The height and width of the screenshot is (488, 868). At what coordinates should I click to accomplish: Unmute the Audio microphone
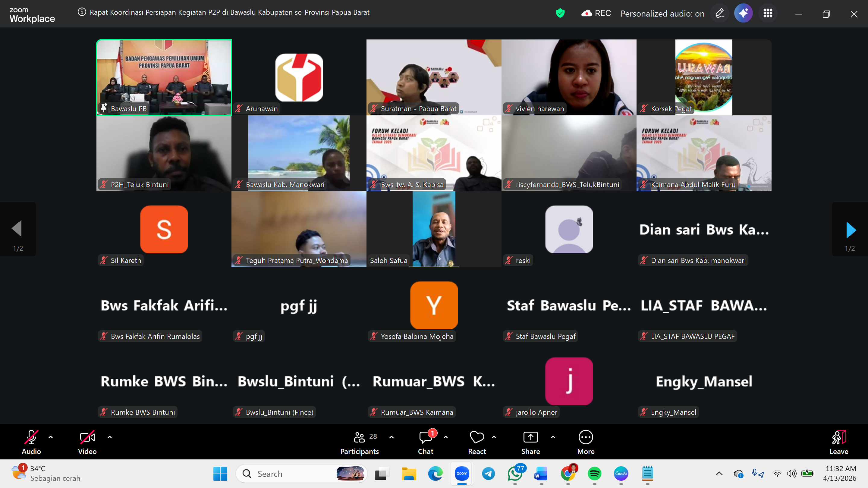click(x=31, y=437)
